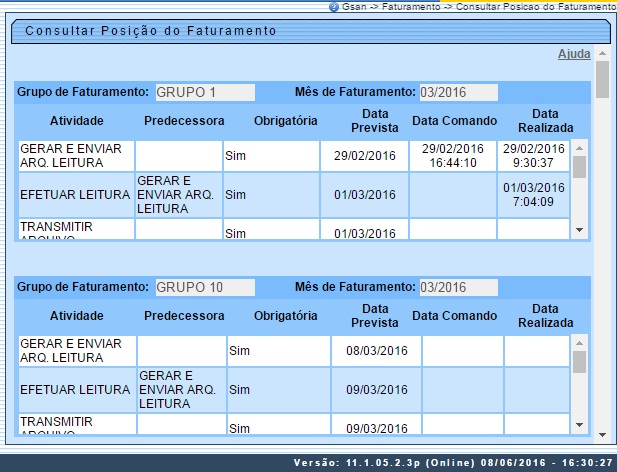Click the main page scroll-down arrow
The image size is (617, 472).
coord(602,435)
